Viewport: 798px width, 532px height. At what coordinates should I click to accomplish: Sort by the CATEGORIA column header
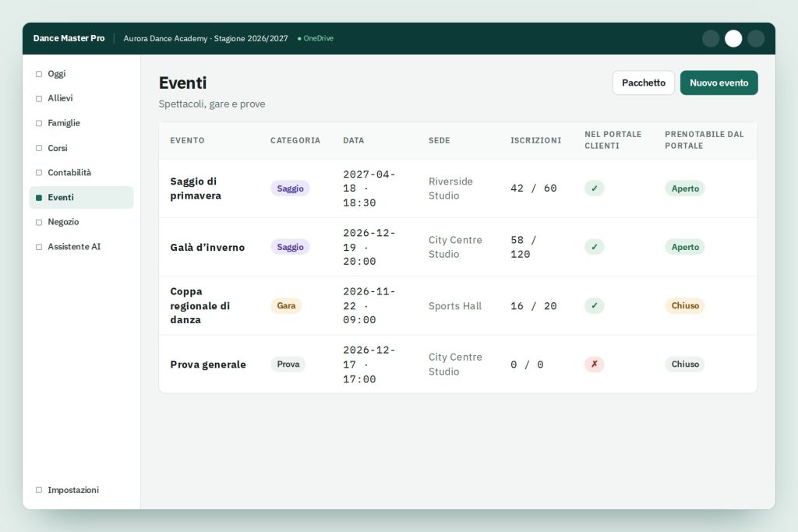click(295, 140)
